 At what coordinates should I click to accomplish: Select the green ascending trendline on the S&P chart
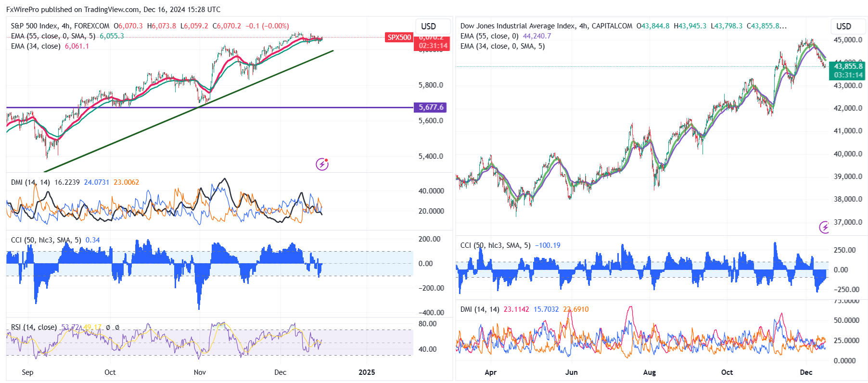(188, 111)
